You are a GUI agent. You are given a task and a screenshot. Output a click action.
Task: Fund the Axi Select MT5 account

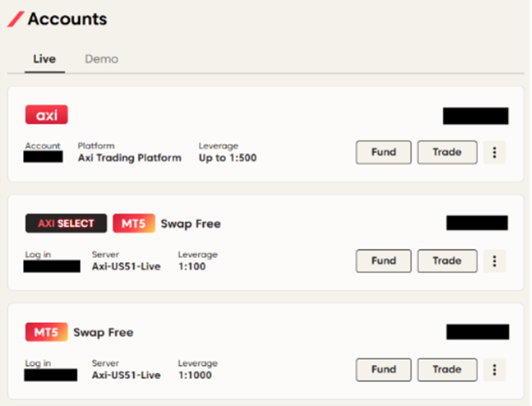coord(383,261)
